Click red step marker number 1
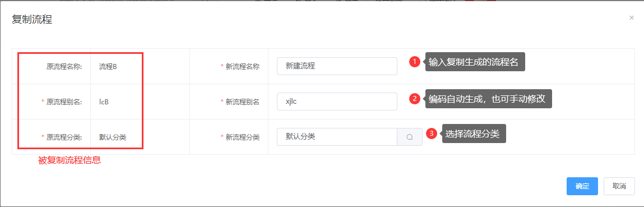The image size is (644, 207). coord(414,62)
